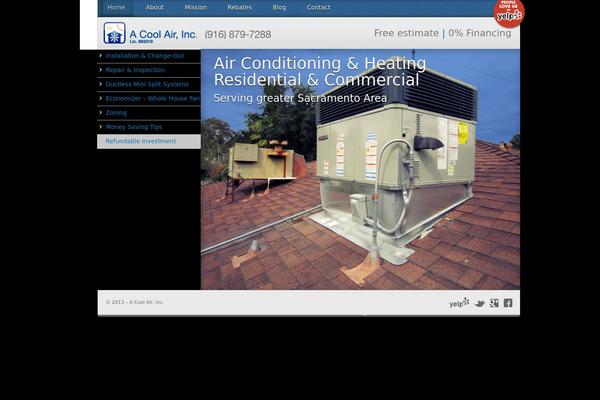Open Repair & Inspection sidebar link
600x400 pixels.
coord(135,70)
